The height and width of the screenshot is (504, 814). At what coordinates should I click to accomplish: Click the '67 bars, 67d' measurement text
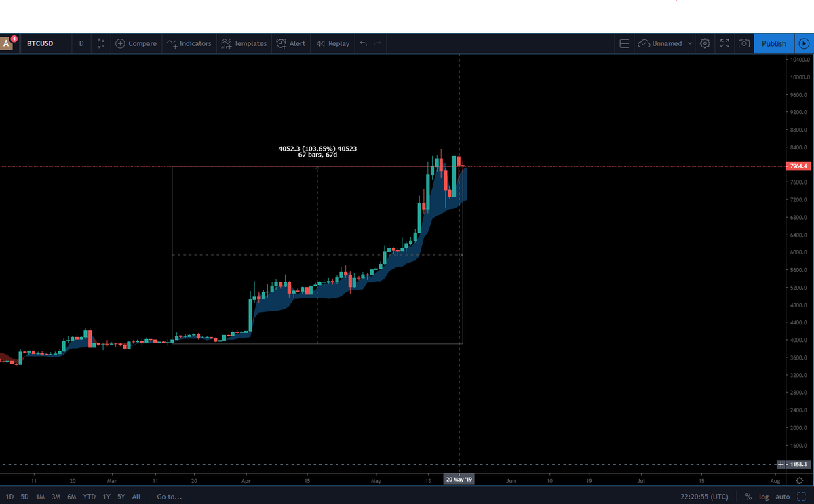(x=317, y=155)
